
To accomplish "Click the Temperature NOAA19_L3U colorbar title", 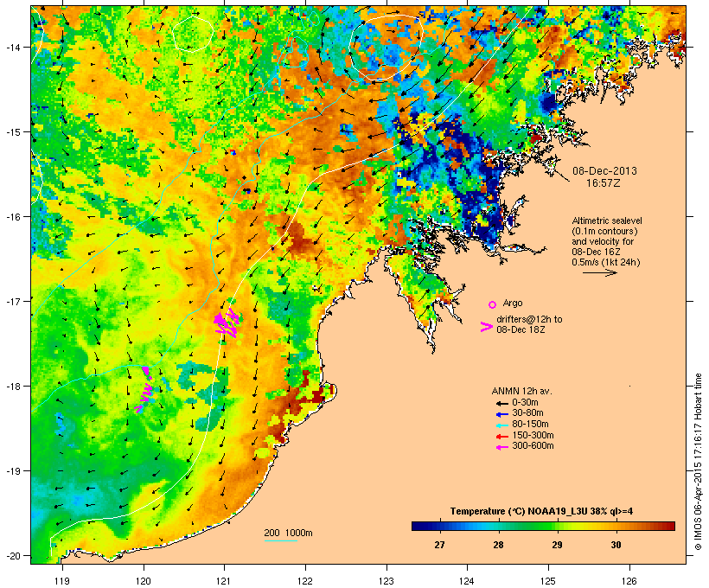I will pyautogui.click(x=542, y=511).
